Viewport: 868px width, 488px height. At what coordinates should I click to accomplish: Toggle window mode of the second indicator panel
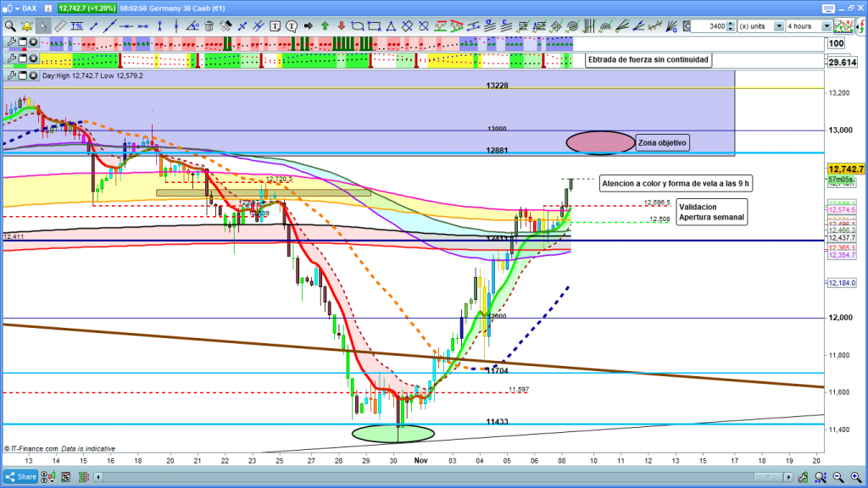click(x=22, y=58)
